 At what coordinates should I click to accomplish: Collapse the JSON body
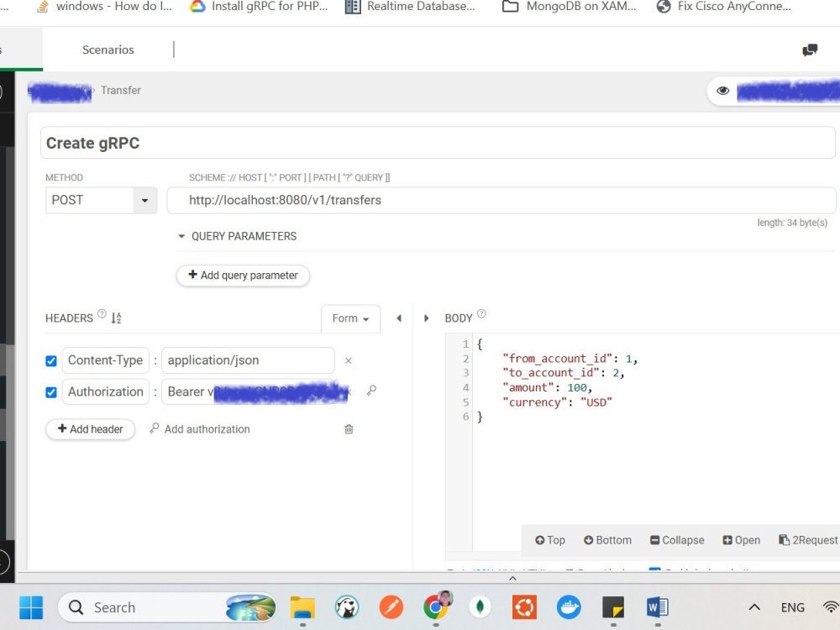click(x=677, y=540)
